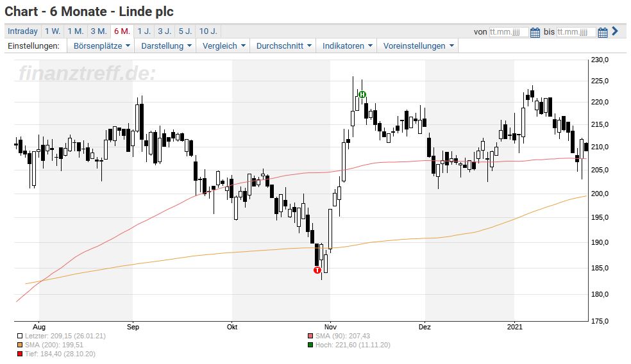Click the 'Sep' x-axis month label
This screenshot has height=364, width=631.
(133, 327)
